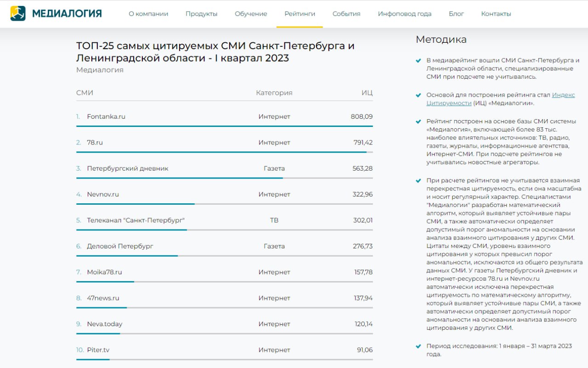The image size is (588, 368).
Task: Open the Продукты menu
Action: pos(202,14)
